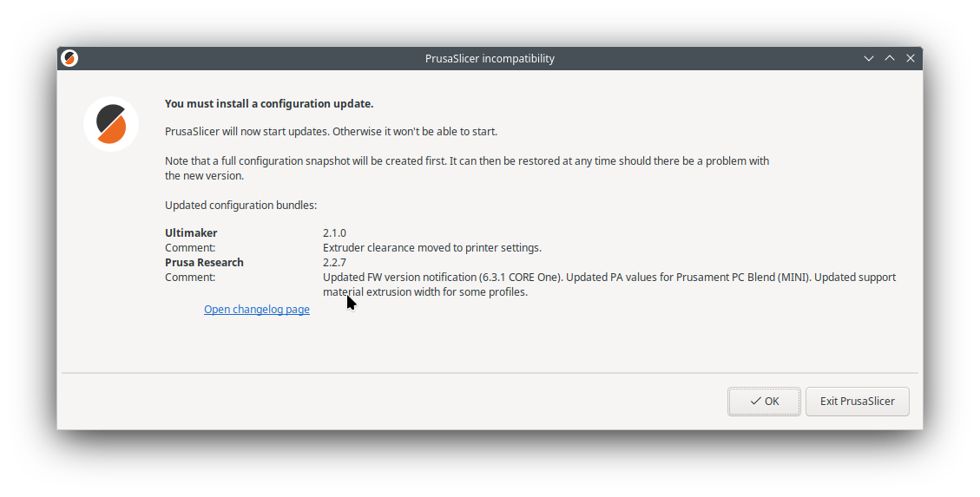Click the "PrusaSlicer will now start updates" sentence

click(x=331, y=132)
